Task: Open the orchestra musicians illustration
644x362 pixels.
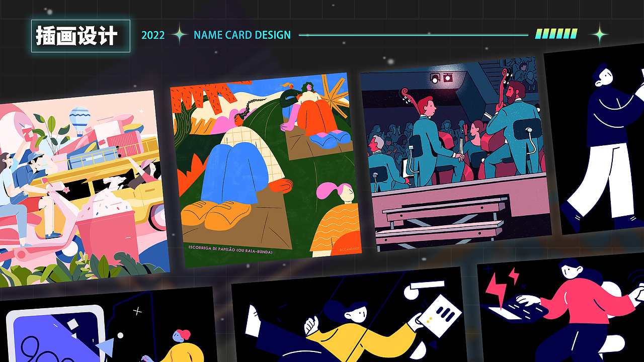Action: [455, 153]
